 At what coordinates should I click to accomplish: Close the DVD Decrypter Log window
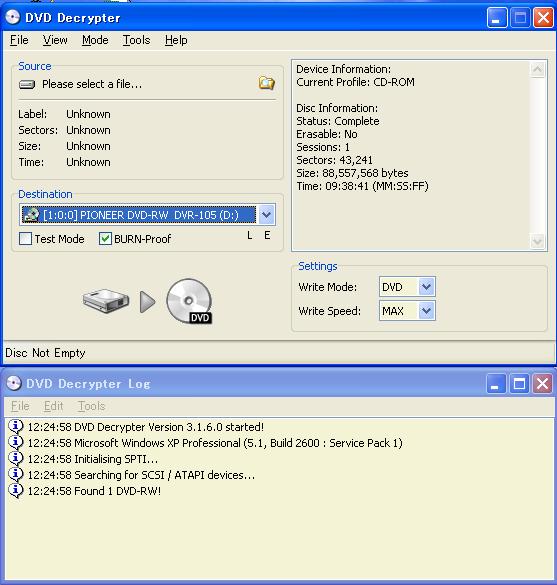click(x=542, y=384)
